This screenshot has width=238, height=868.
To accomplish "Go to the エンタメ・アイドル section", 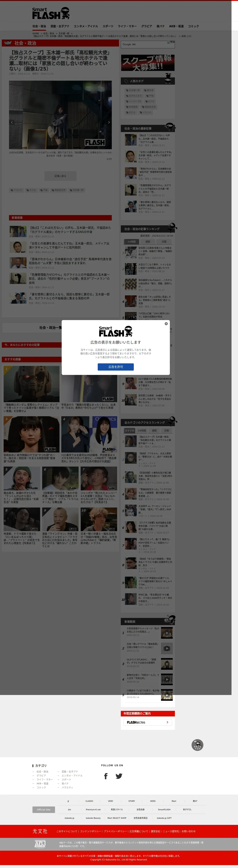I will click(x=86, y=26).
